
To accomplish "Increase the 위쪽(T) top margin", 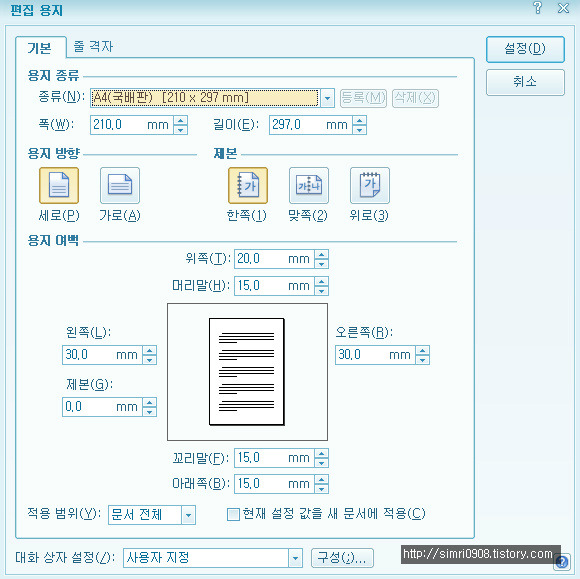I will click(321, 254).
